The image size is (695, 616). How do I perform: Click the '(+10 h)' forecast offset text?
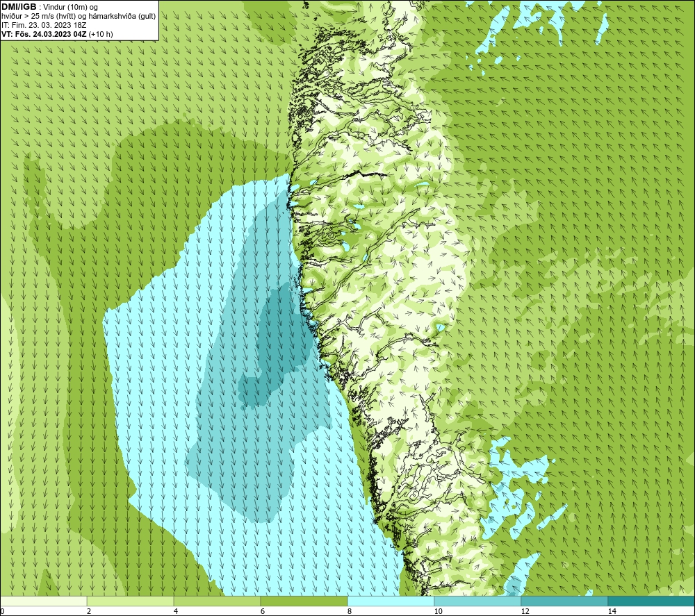101,34
